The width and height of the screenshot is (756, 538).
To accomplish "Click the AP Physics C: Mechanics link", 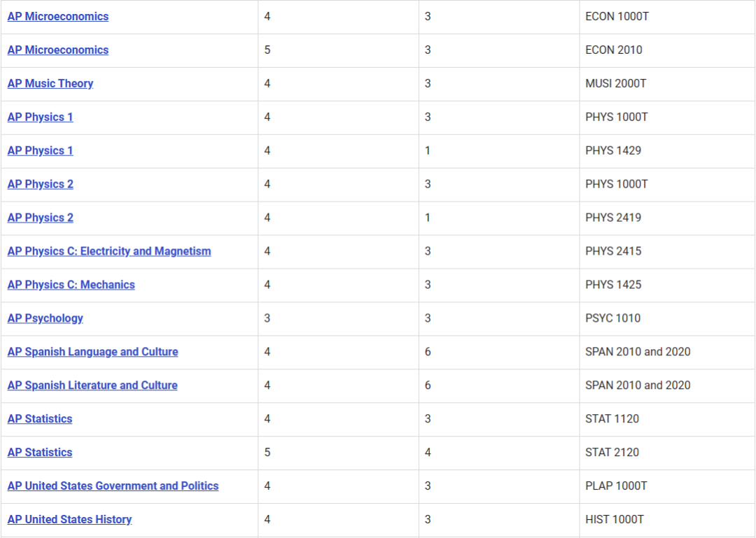I will click(71, 285).
